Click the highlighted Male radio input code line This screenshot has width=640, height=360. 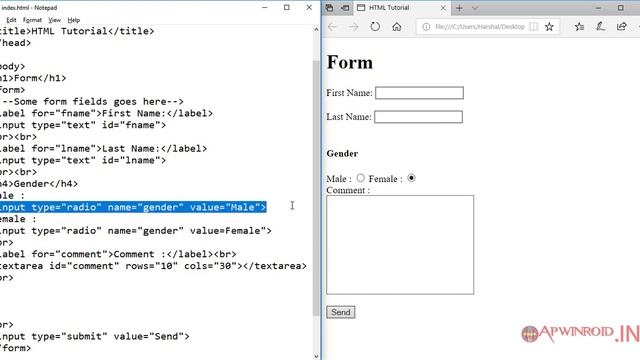click(133, 207)
